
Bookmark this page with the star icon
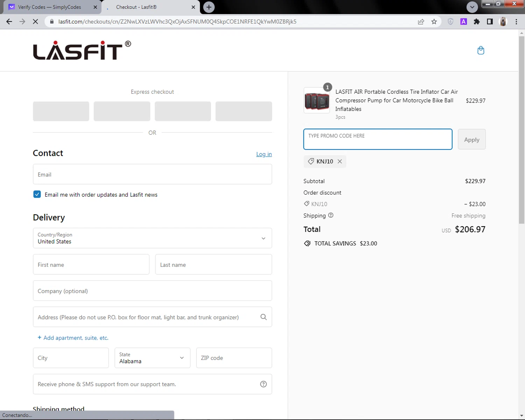[434, 22]
